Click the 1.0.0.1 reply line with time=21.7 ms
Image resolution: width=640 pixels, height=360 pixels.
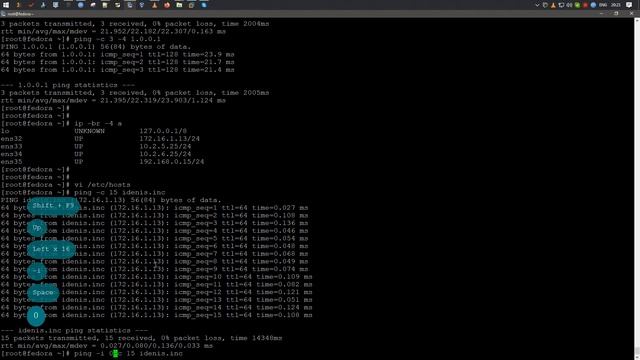pyautogui.click(x=118, y=62)
